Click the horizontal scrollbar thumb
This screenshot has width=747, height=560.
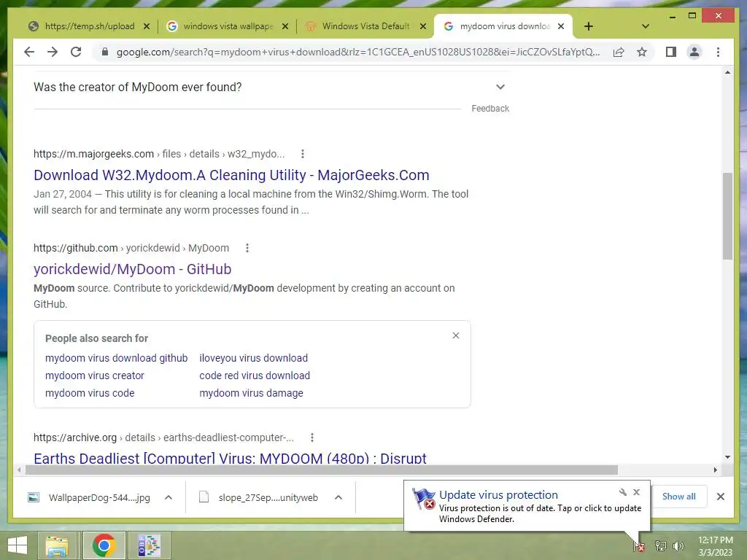tap(321, 470)
